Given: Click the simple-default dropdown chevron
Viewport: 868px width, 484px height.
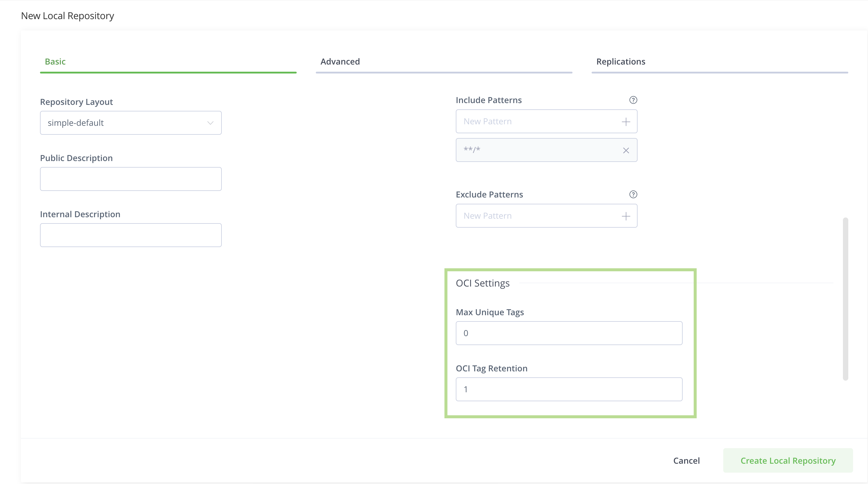Looking at the screenshot, I should coord(210,123).
